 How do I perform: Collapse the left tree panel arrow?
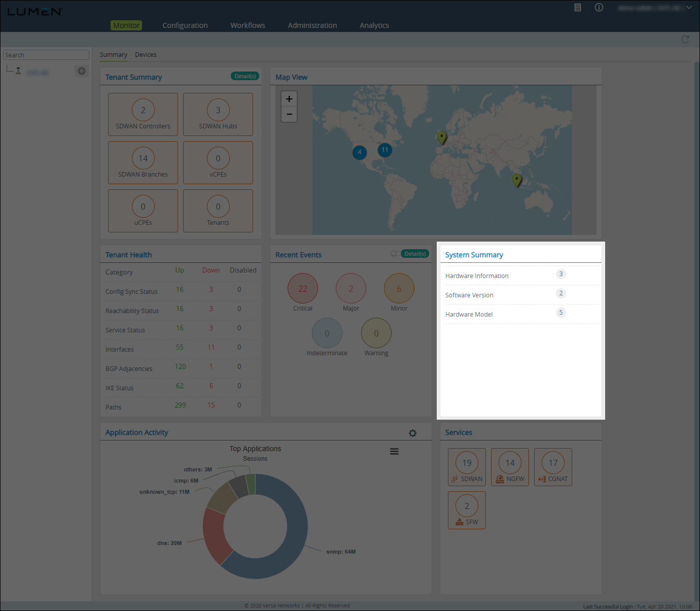pos(81,71)
